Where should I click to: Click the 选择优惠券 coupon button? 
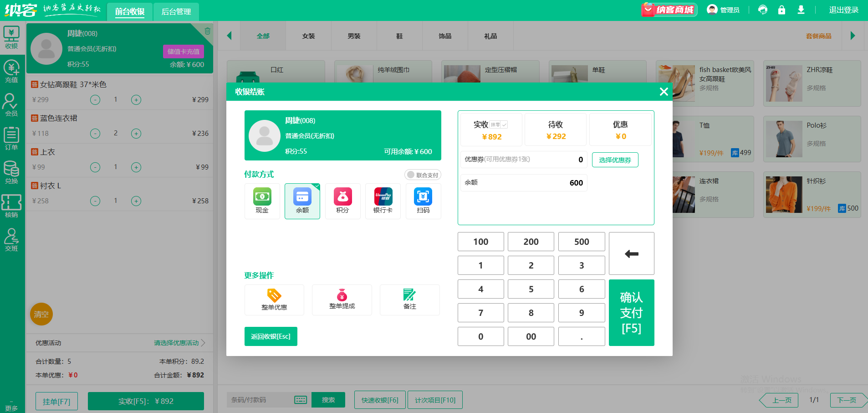[x=615, y=160]
